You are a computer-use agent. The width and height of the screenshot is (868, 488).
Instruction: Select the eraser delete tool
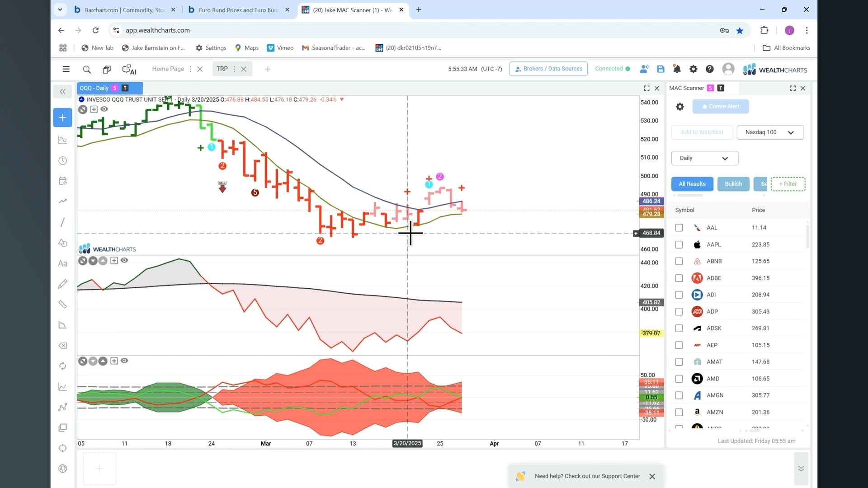pos(63,346)
